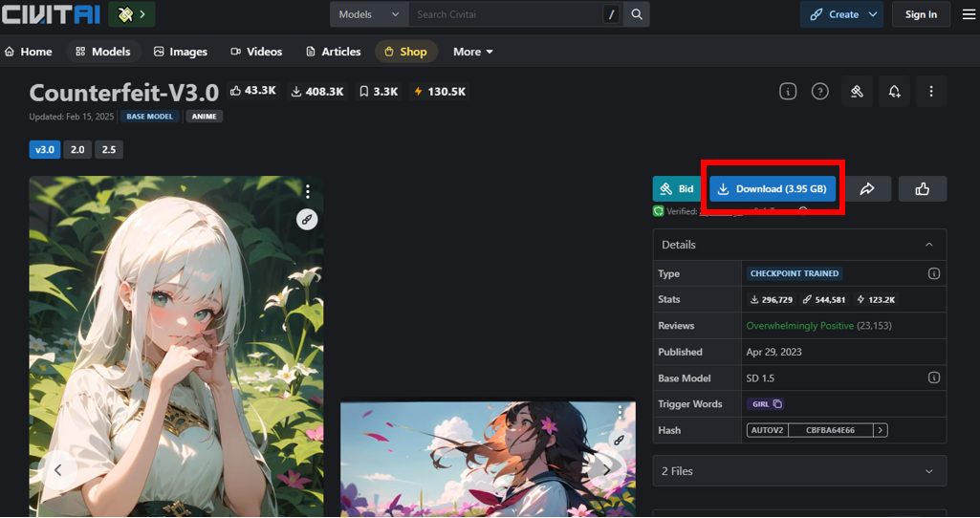
Task: Open the Create dropdown
Action: [x=841, y=14]
